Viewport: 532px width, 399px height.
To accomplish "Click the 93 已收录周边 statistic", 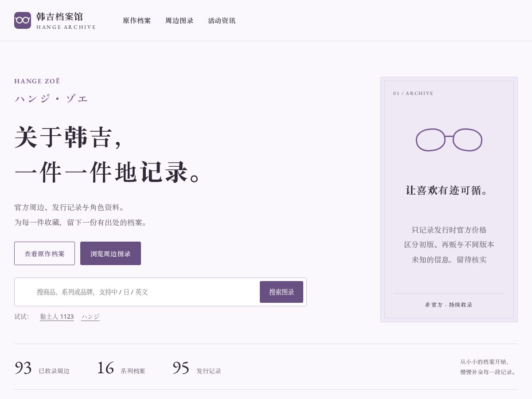I will tap(42, 368).
